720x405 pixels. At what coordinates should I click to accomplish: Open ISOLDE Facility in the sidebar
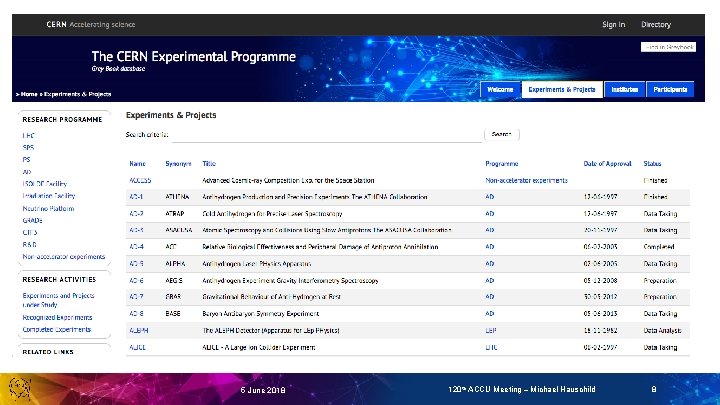(x=45, y=184)
